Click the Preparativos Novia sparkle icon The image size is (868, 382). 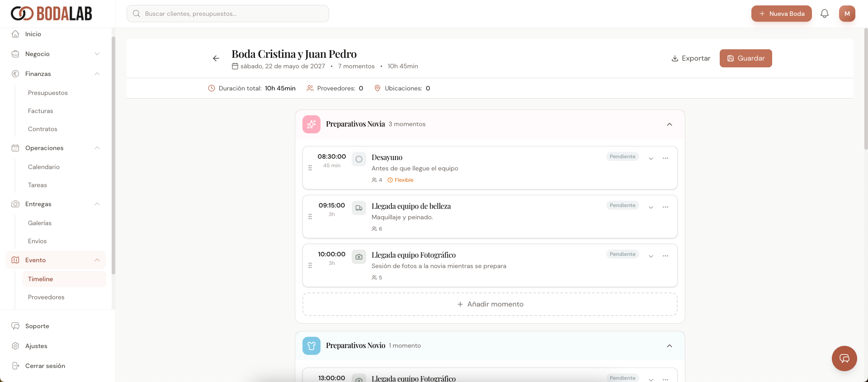click(311, 124)
